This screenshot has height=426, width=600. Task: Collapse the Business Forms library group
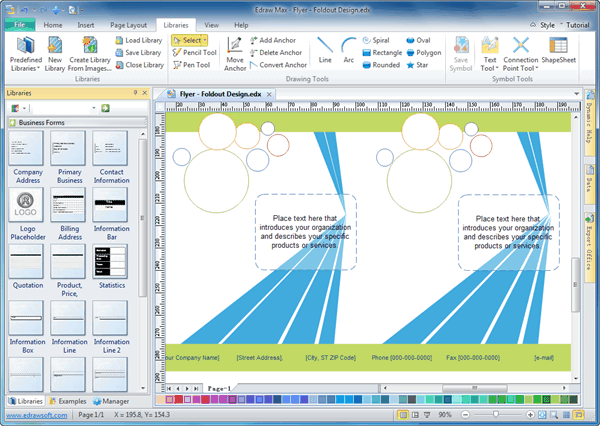coord(12,123)
